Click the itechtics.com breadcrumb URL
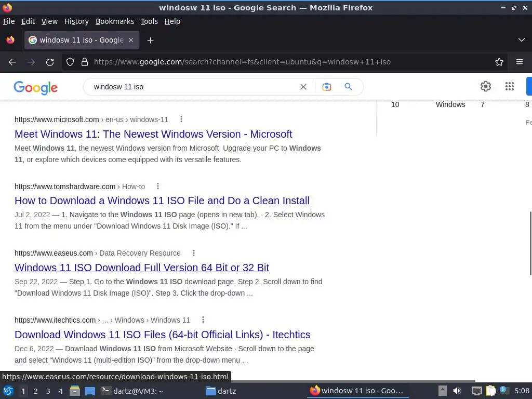 click(102, 320)
